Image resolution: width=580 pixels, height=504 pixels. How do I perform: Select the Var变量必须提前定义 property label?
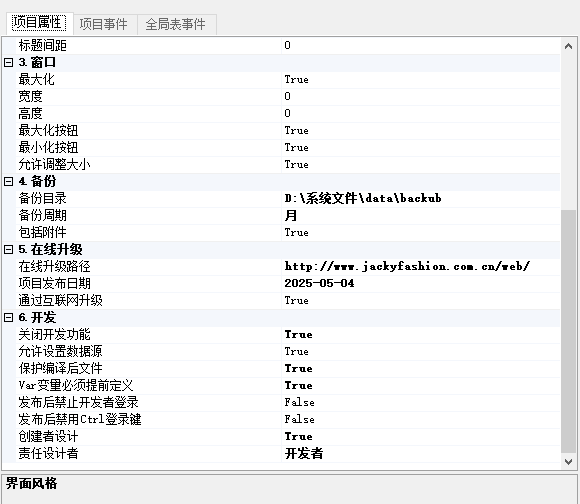tap(76, 386)
